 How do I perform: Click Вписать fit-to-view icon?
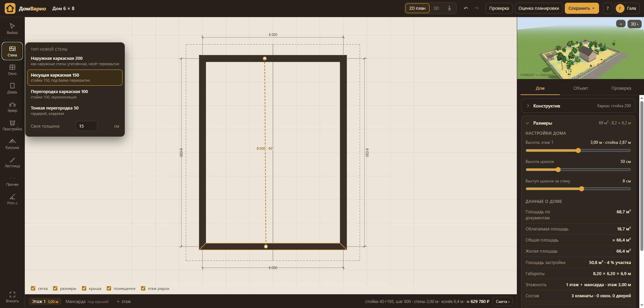[12, 297]
